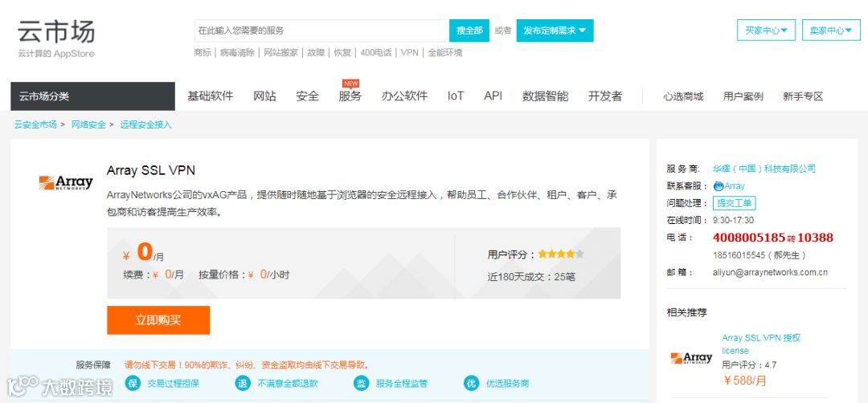Click the 商标 hot search keyword
This screenshot has width=868, height=403.
pyautogui.click(x=203, y=52)
